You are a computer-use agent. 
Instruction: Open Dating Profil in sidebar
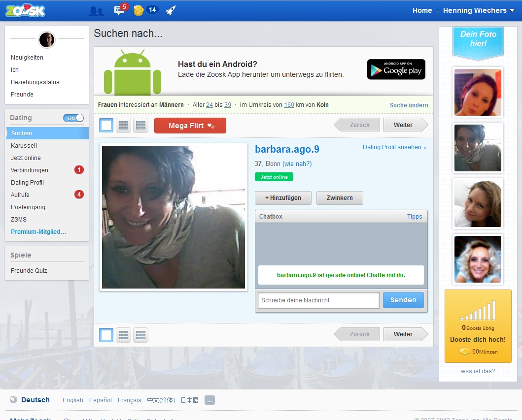(27, 183)
